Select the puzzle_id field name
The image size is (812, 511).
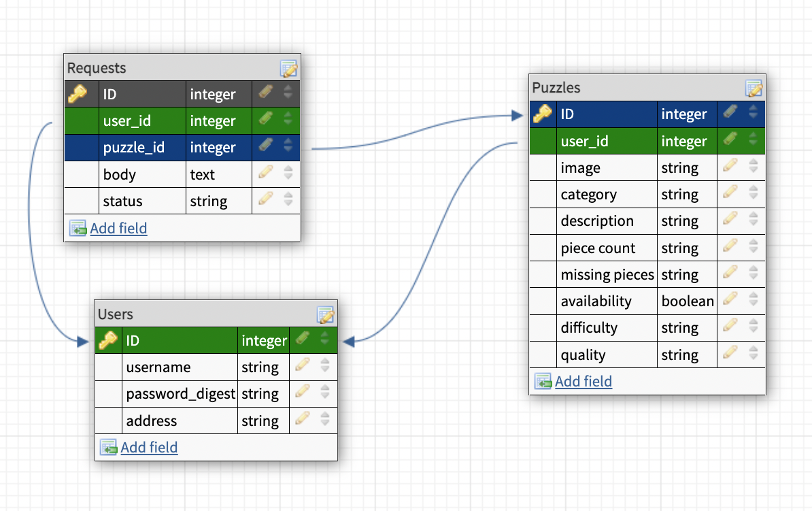pos(133,147)
